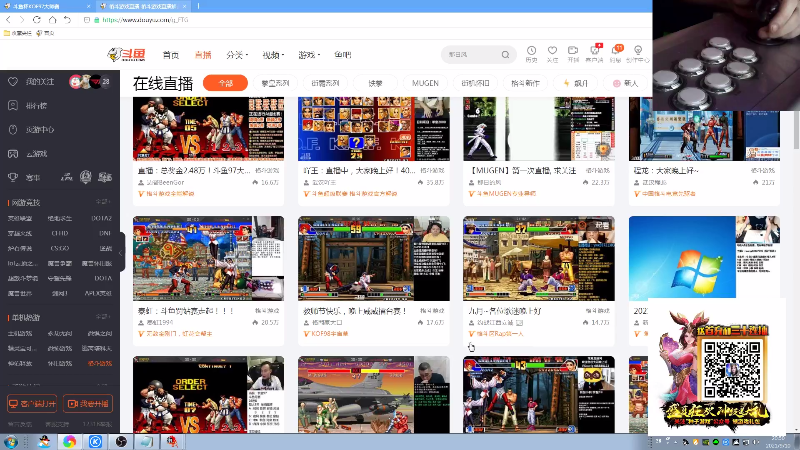Click the 客户端打开 open-in-client button
800x450 pixels.
[32, 404]
